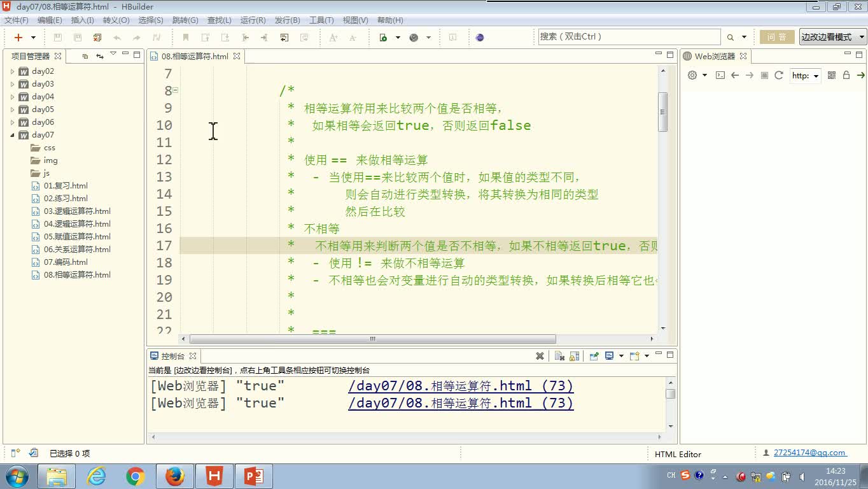The width and height of the screenshot is (868, 489).
Task: Click the Web browser stop icon
Action: click(764, 75)
